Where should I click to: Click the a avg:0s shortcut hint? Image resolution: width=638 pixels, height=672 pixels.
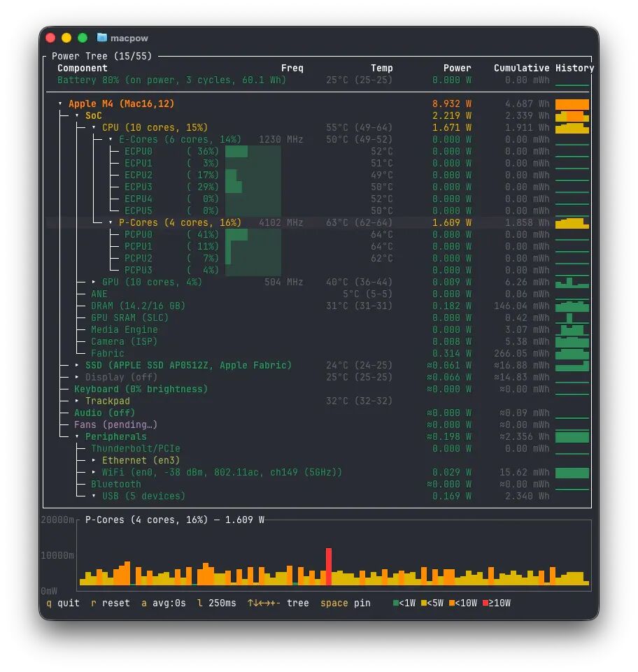point(164,603)
